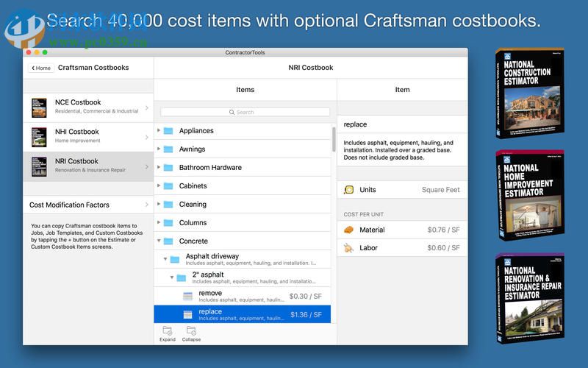Click the Cleaning folder icon

(168, 205)
